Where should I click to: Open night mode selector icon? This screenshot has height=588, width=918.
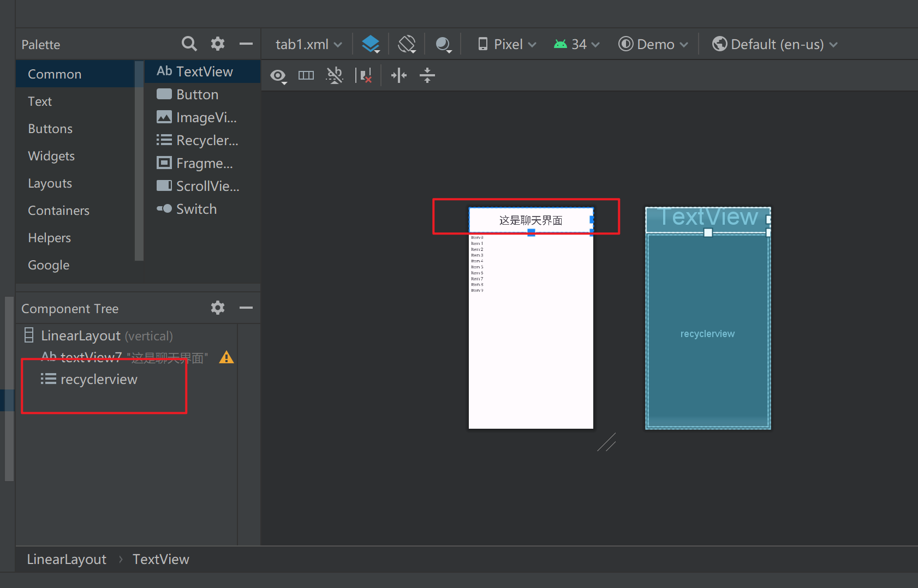tap(443, 44)
